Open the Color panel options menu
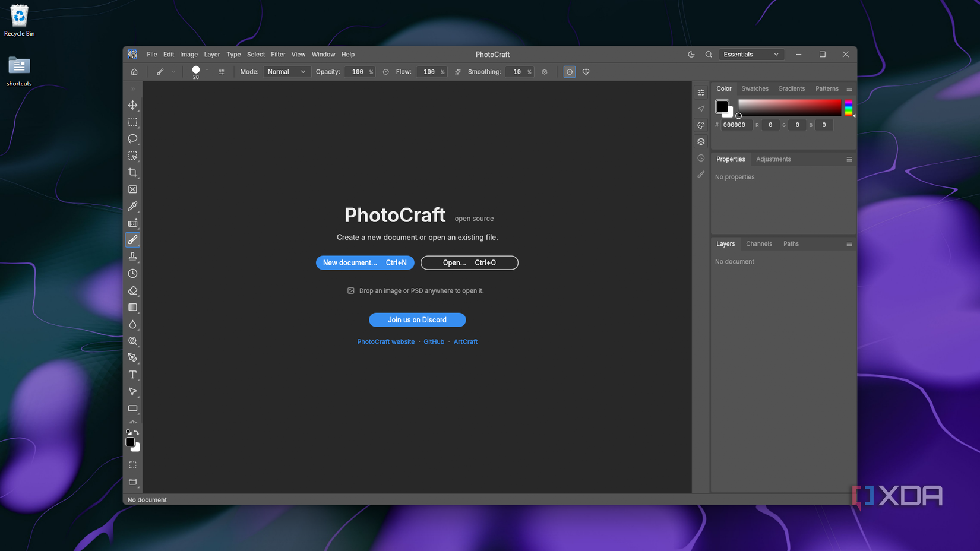The image size is (980, 551). coord(849,88)
